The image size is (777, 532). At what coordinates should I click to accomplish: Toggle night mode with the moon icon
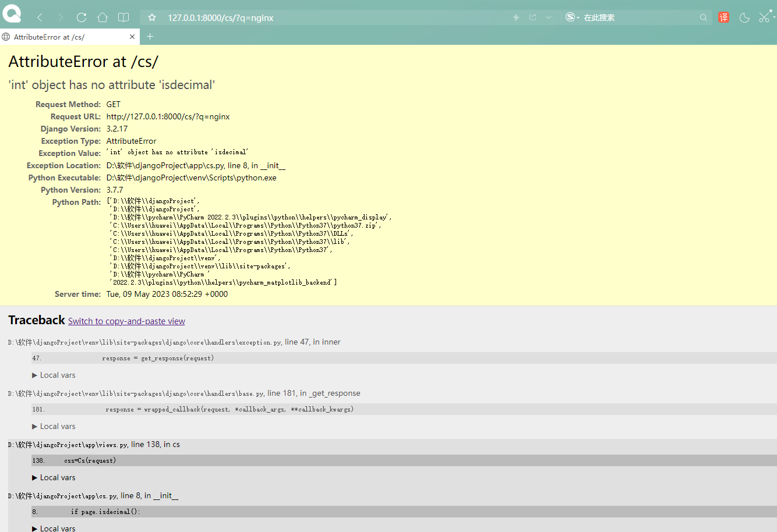pos(744,17)
